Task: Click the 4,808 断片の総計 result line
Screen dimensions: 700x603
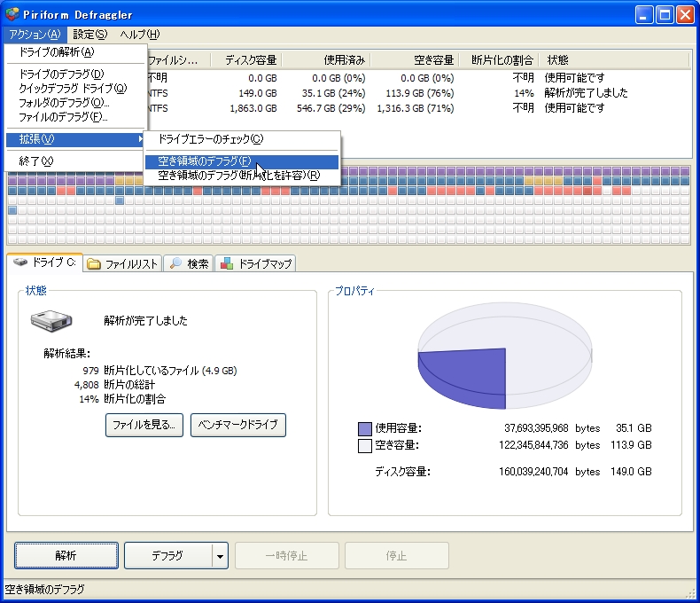Action: point(114,385)
